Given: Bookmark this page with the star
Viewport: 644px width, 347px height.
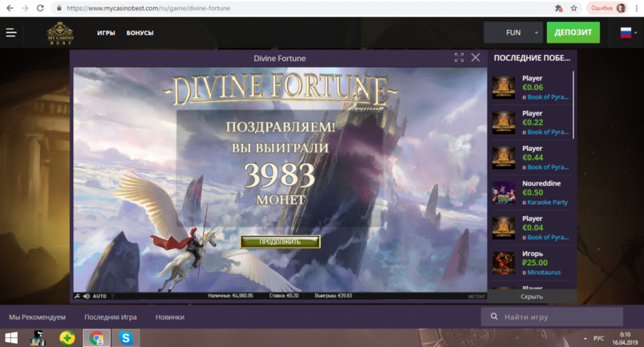Looking at the screenshot, I should coord(574,8).
